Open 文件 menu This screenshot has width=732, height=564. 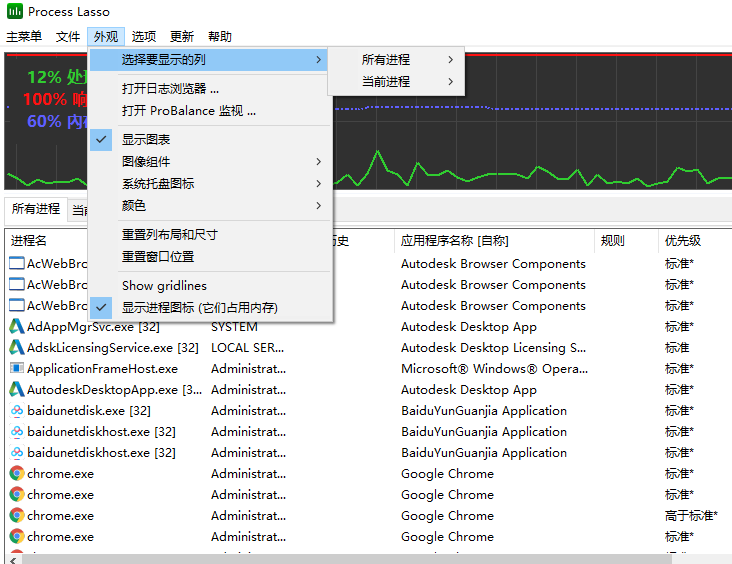(x=68, y=36)
